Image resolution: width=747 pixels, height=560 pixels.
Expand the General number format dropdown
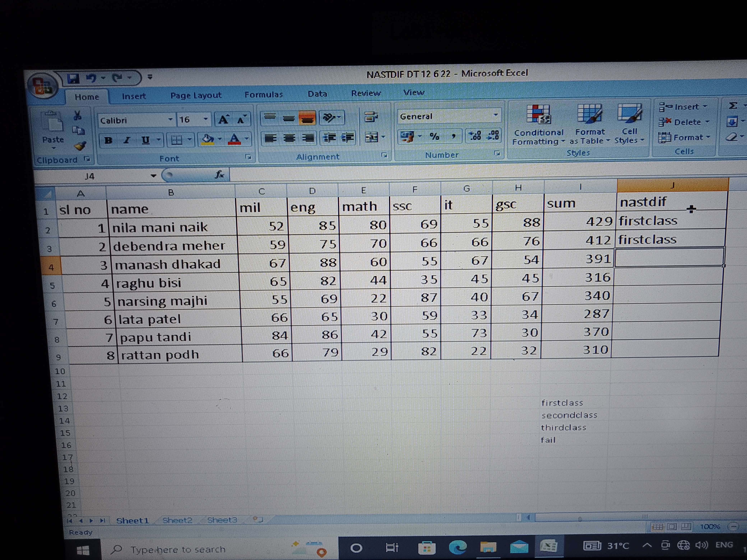495,115
